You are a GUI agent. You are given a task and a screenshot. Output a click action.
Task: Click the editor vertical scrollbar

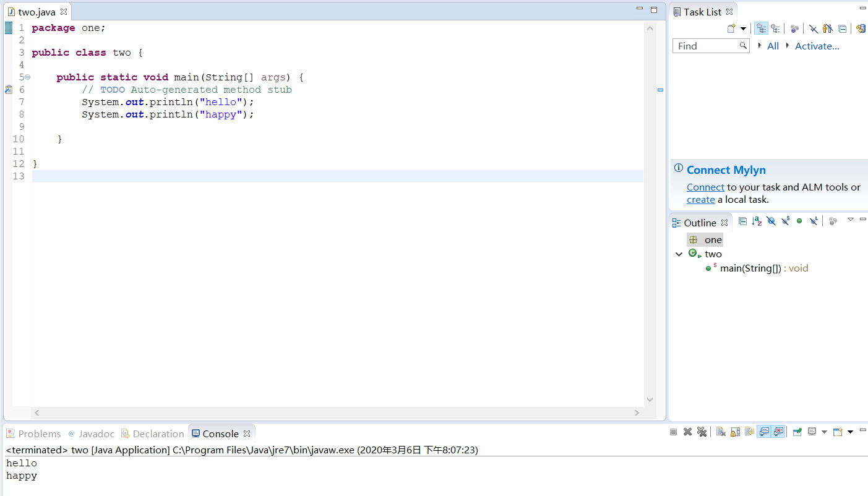[x=650, y=214]
